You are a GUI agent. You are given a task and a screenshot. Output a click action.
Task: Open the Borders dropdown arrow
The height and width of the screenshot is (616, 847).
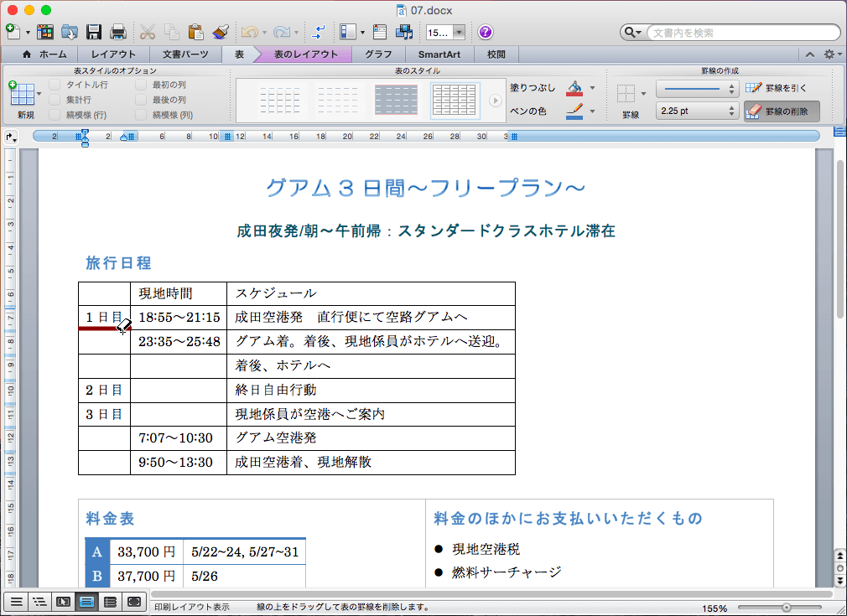pyautogui.click(x=643, y=94)
